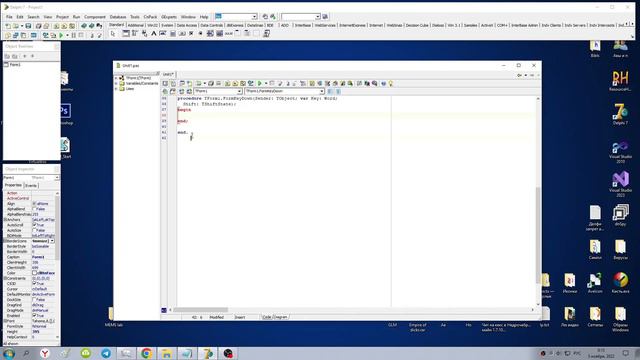The height and width of the screenshot is (360, 640).
Task: Open Yandex browser from the taskbar
Action: coord(45,353)
